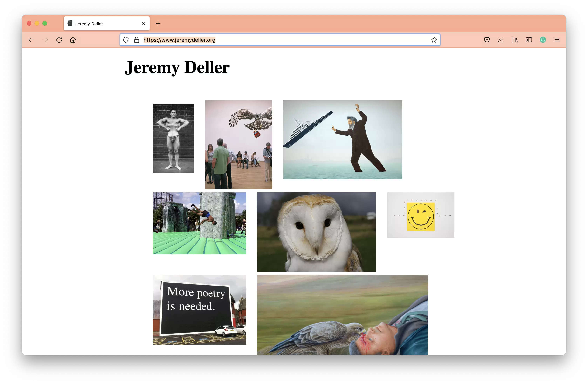Open the browser home page
This screenshot has width=588, height=384.
click(x=73, y=40)
